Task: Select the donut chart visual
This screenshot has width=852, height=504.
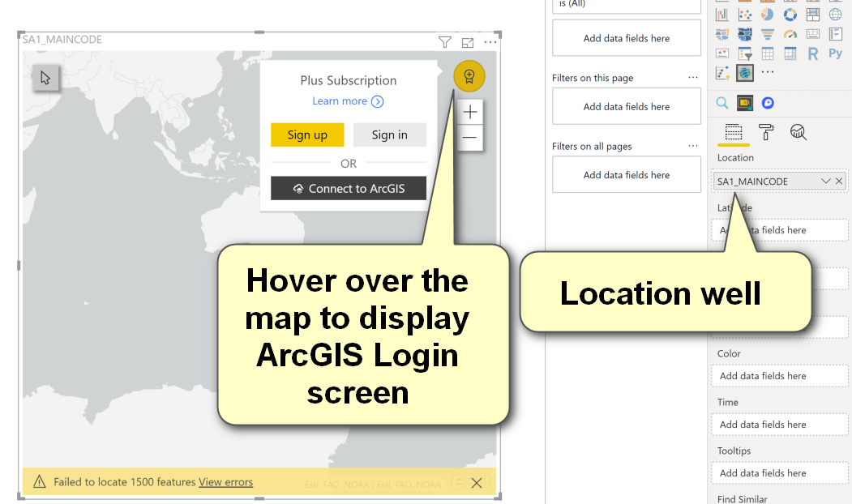Action: pyautogui.click(x=790, y=15)
